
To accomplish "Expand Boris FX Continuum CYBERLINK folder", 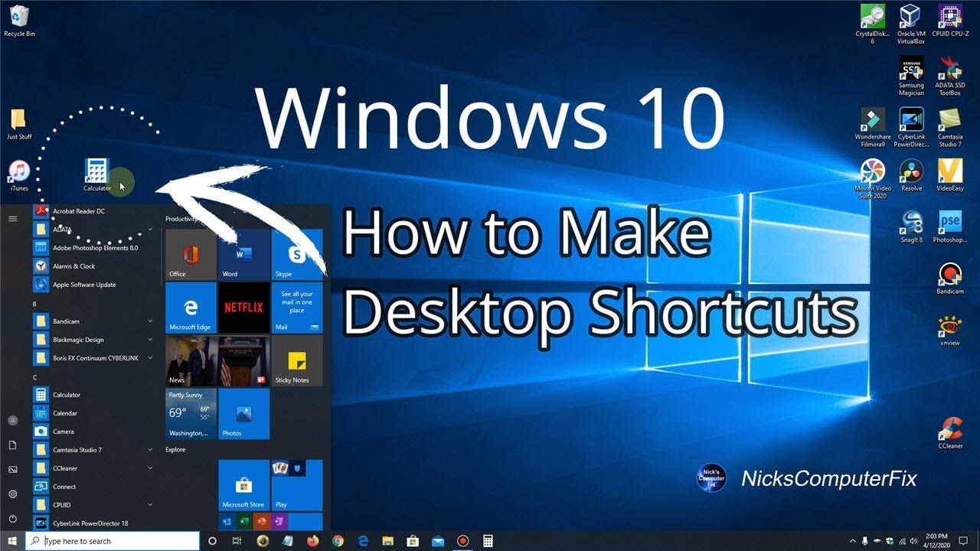I will 150,357.
